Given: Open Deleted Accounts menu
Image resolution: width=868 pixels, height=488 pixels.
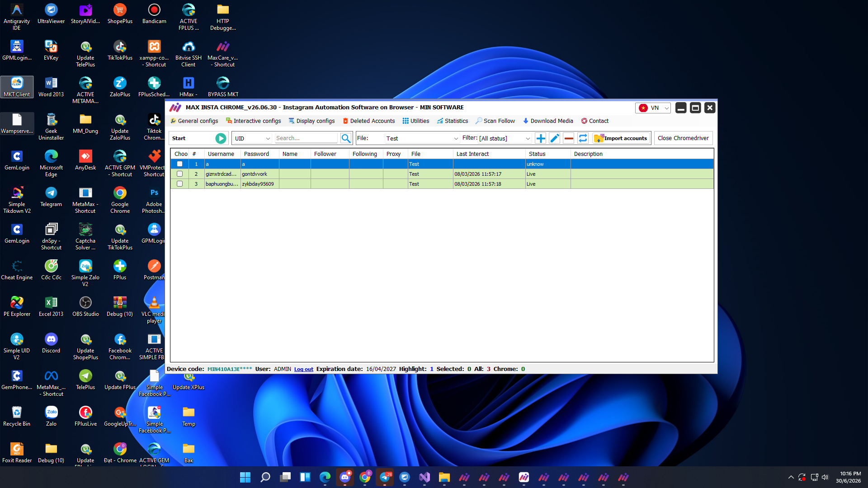Looking at the screenshot, I should click(x=368, y=121).
